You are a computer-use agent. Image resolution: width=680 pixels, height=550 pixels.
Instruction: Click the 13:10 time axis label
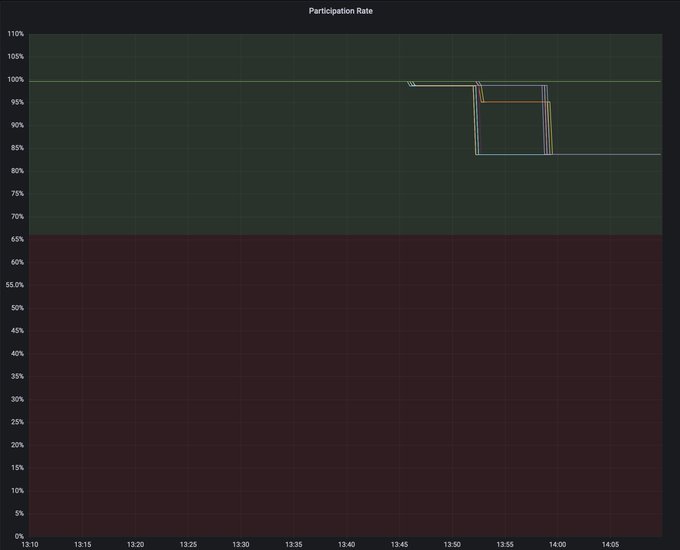[30, 544]
